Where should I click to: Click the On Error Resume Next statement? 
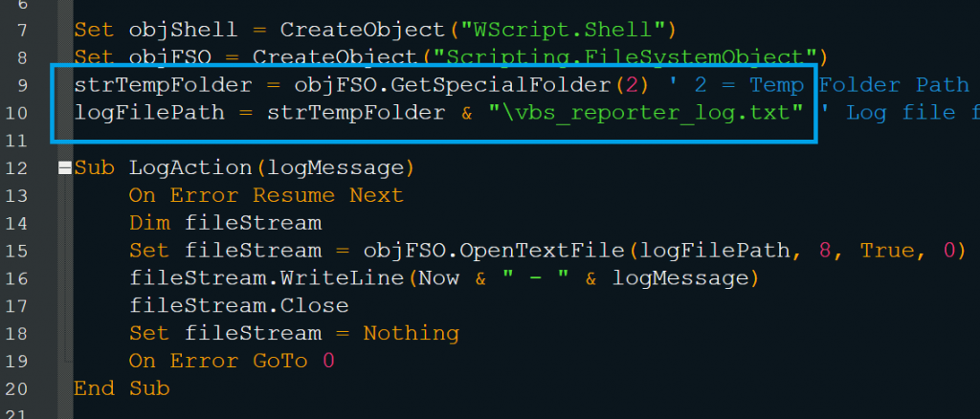point(266,195)
